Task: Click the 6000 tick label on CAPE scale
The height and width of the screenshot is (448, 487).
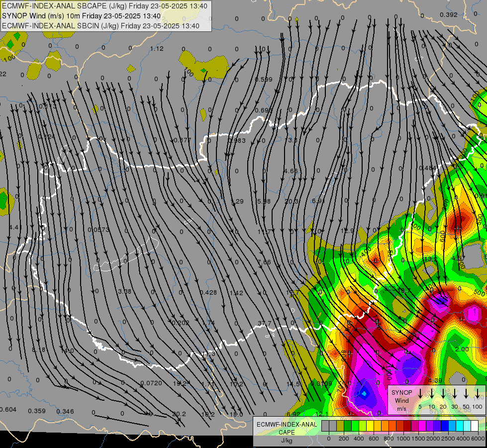Action: point(478,439)
